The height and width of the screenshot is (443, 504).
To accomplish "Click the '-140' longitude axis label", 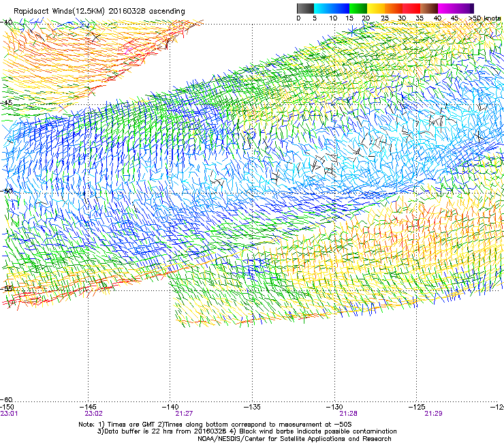I will [170, 407].
